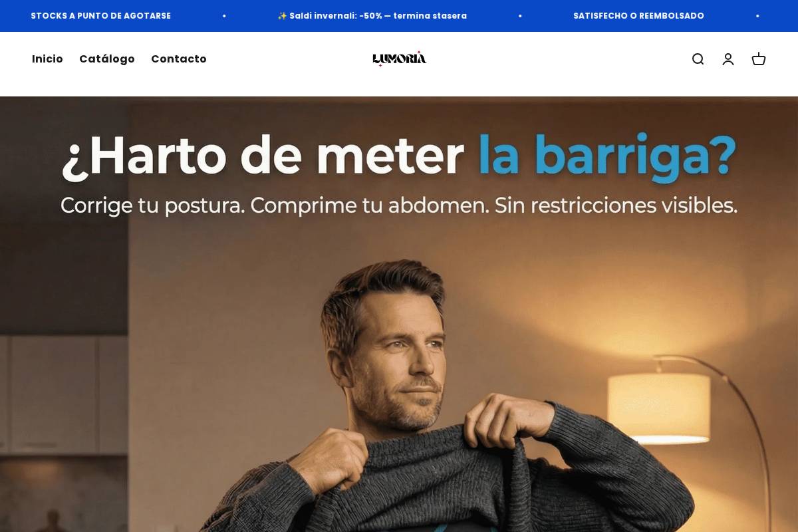The image size is (798, 532).
Task: Click the sparkle emoji before Saldi invernali
Action: [x=282, y=16]
